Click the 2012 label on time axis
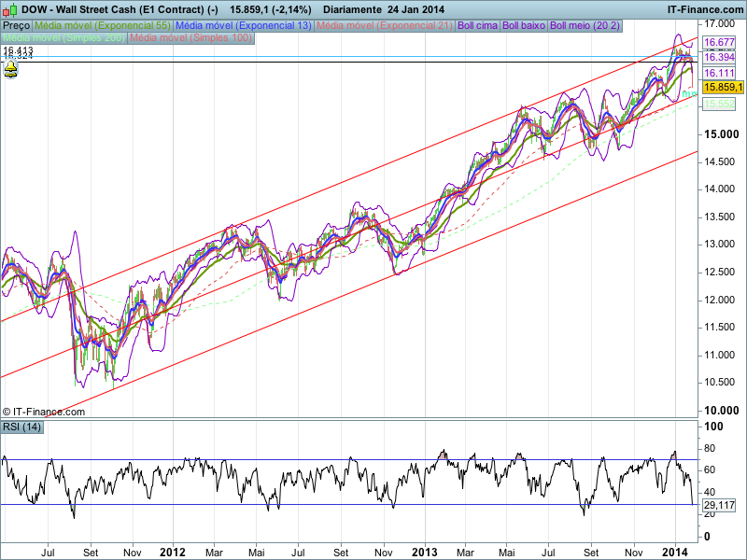Viewport: 747px width, 560px height. pyautogui.click(x=173, y=553)
